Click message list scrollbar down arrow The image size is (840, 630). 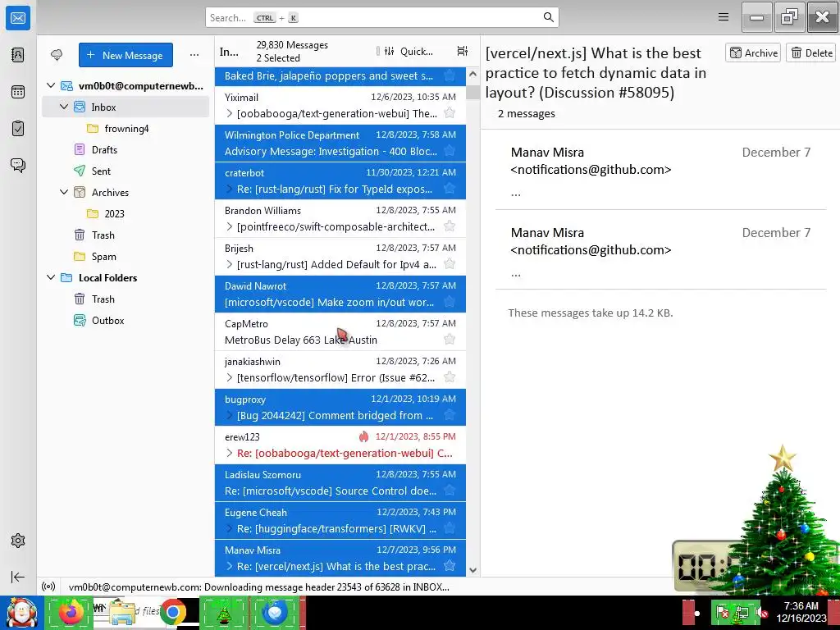[x=472, y=570]
